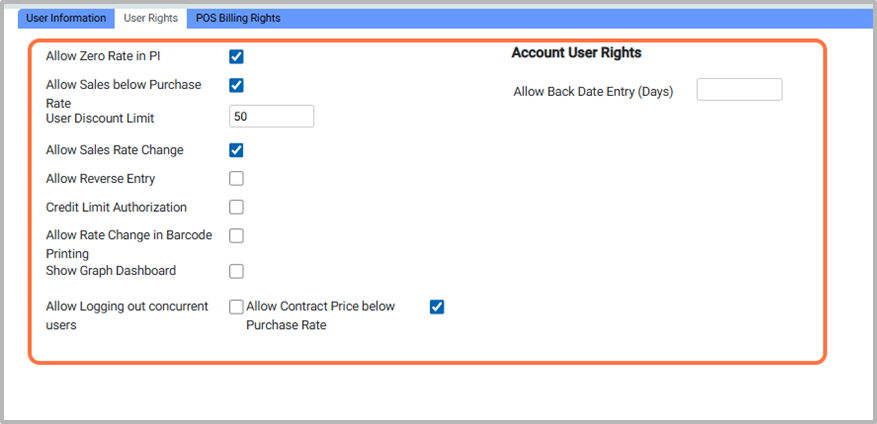Viewport: 877px width, 424px height.
Task: Click the Allow Back Date Entry (Days) label
Action: click(x=593, y=92)
